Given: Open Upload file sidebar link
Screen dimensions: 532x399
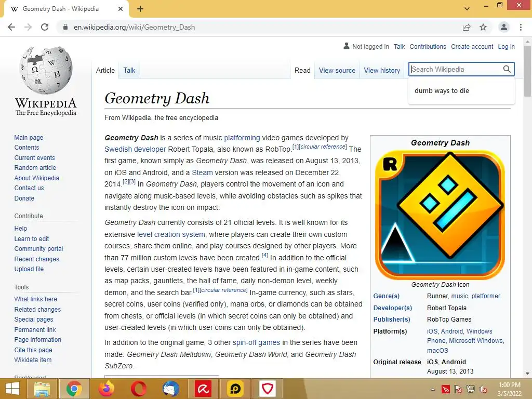Looking at the screenshot, I should 29,269.
